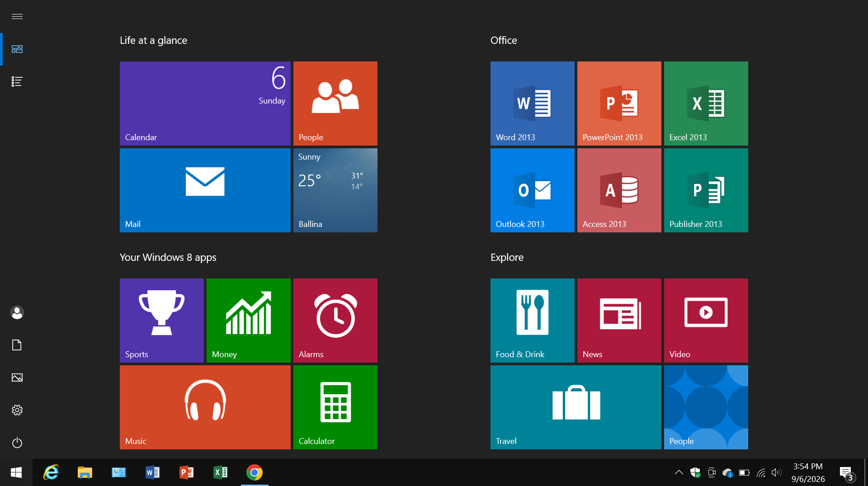Launch Excel 2013 tile
This screenshot has width=868, height=486.
coord(706,104)
